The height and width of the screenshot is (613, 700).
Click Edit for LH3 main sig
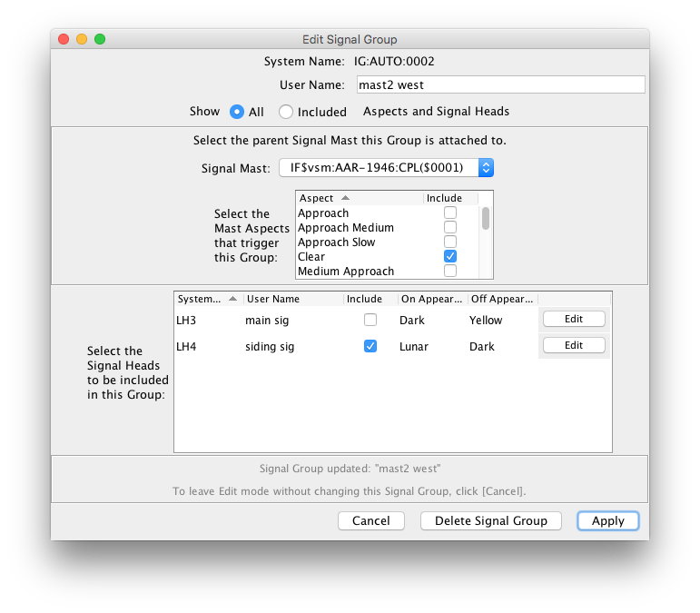[574, 319]
